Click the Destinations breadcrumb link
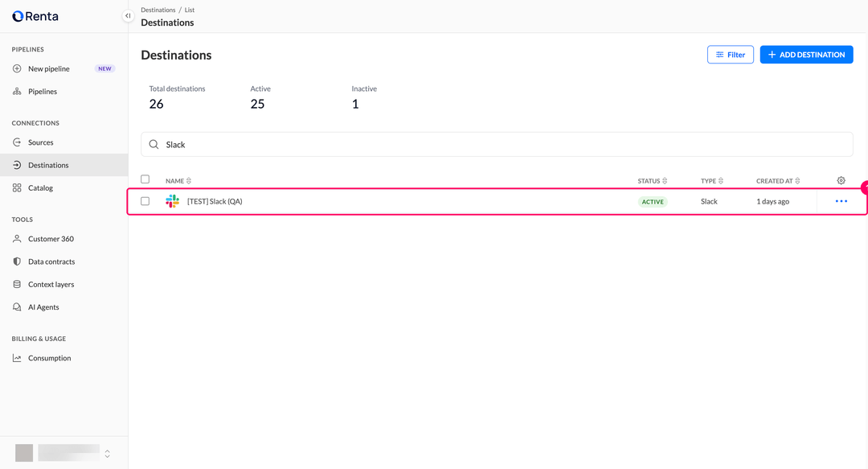 click(x=158, y=10)
